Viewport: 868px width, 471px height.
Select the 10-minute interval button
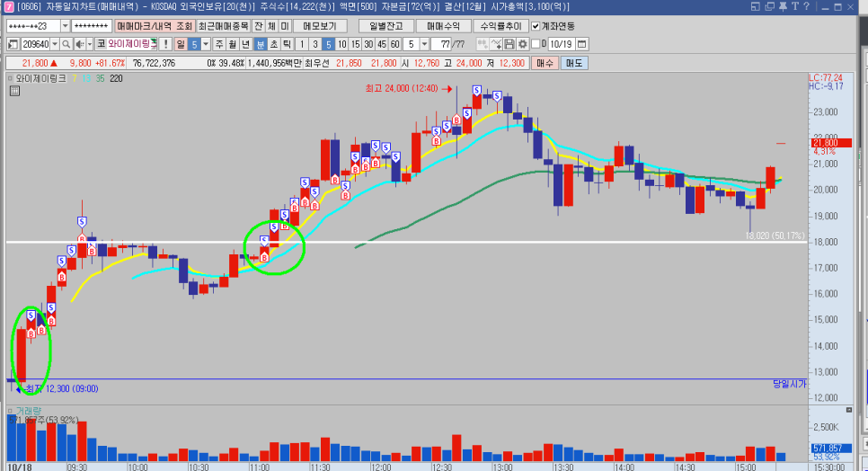[342, 44]
